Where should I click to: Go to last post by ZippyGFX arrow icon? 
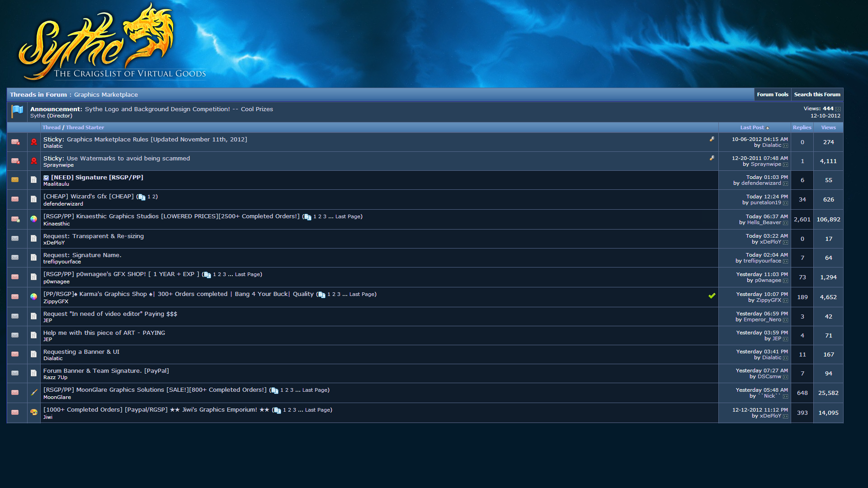point(785,300)
